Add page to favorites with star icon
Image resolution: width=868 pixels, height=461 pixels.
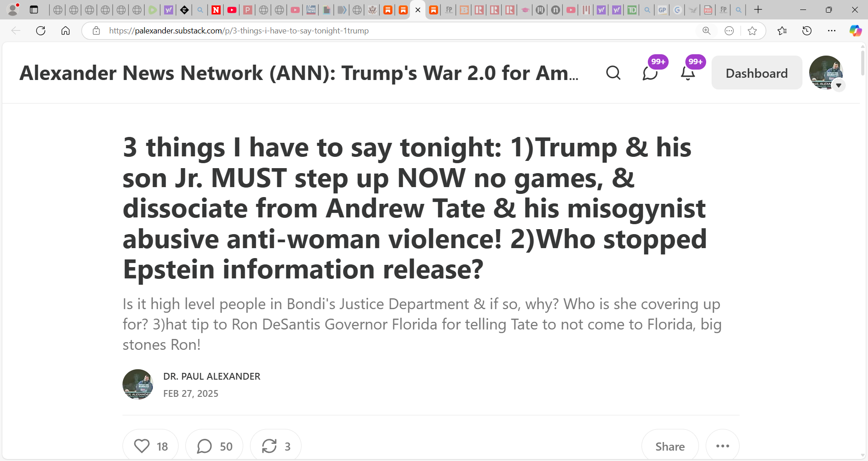tap(752, 31)
